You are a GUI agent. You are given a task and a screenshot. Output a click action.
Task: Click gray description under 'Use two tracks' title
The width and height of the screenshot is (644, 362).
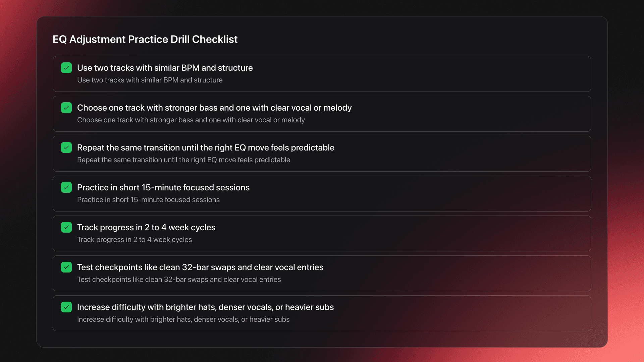(150, 80)
